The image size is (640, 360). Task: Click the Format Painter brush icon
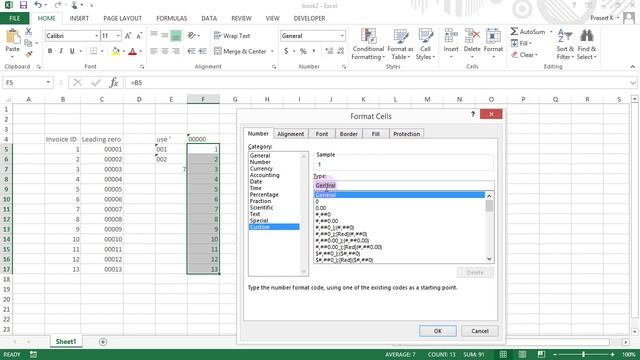[x=28, y=53]
